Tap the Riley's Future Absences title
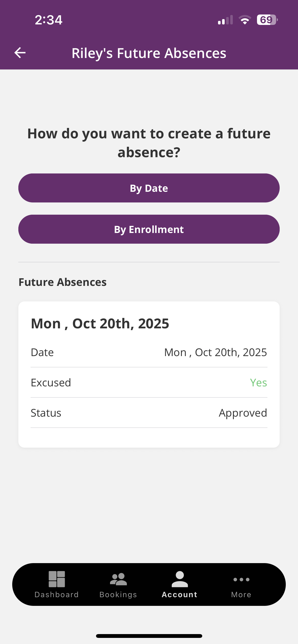The width and height of the screenshot is (298, 644). pyautogui.click(x=149, y=53)
